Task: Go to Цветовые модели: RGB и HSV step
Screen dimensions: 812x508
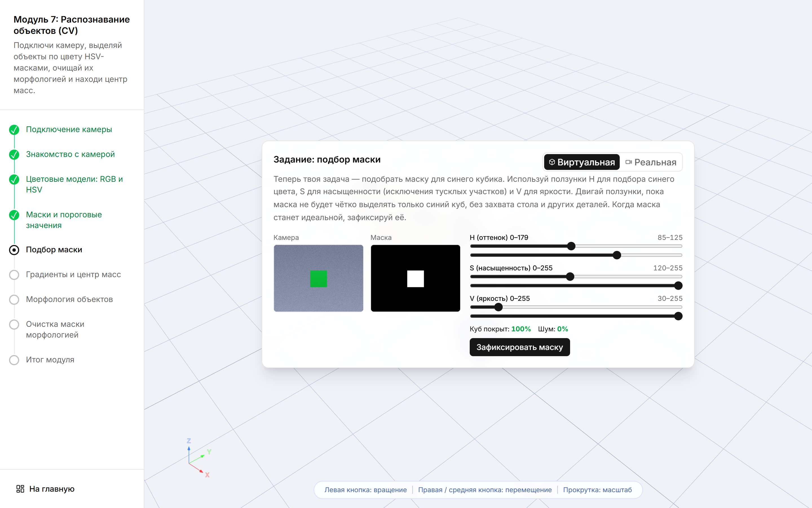Action: coord(74,185)
